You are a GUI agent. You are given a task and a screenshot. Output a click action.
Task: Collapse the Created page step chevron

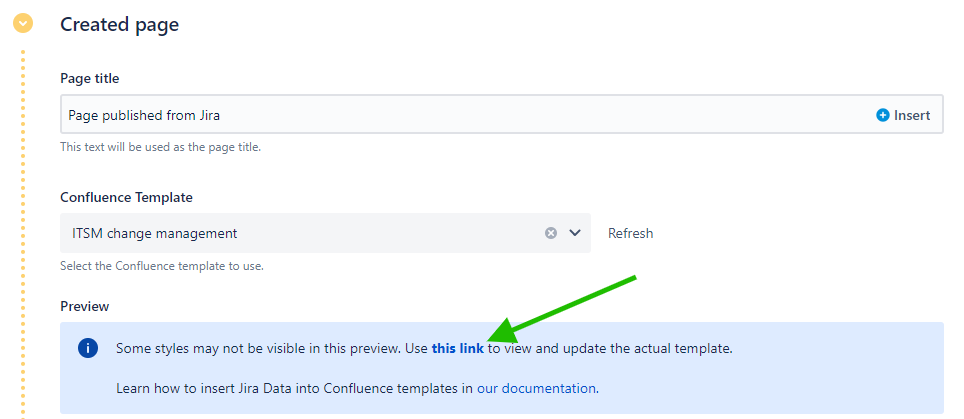23,22
